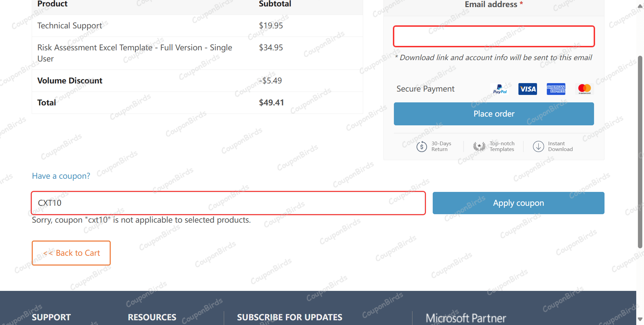
Task: Click the vertical scrollbar thumb
Action: tap(640, 152)
